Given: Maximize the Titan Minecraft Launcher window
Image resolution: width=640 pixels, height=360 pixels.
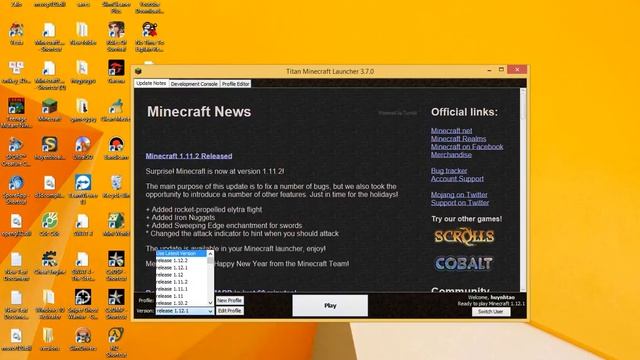Looking at the screenshot, I should point(501,70).
